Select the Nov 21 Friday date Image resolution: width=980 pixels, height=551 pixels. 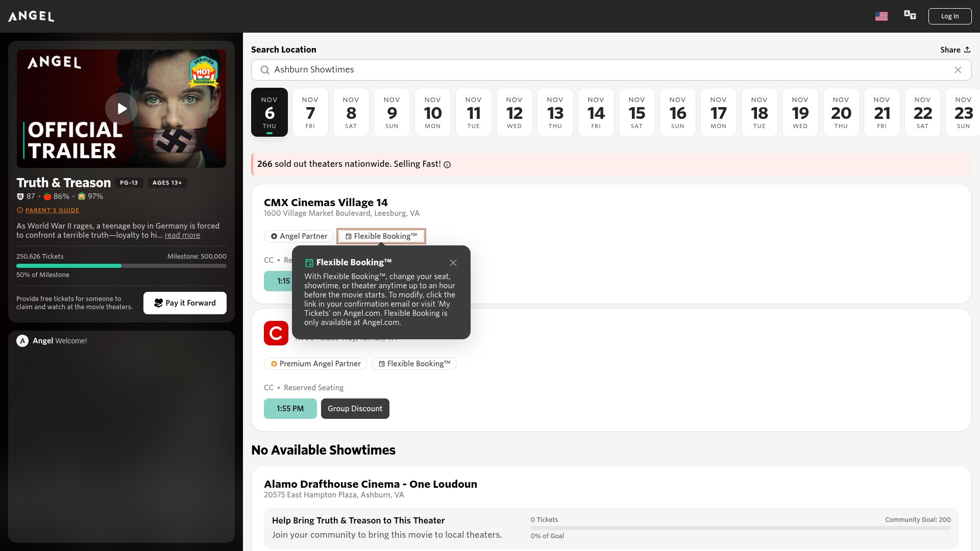882,112
